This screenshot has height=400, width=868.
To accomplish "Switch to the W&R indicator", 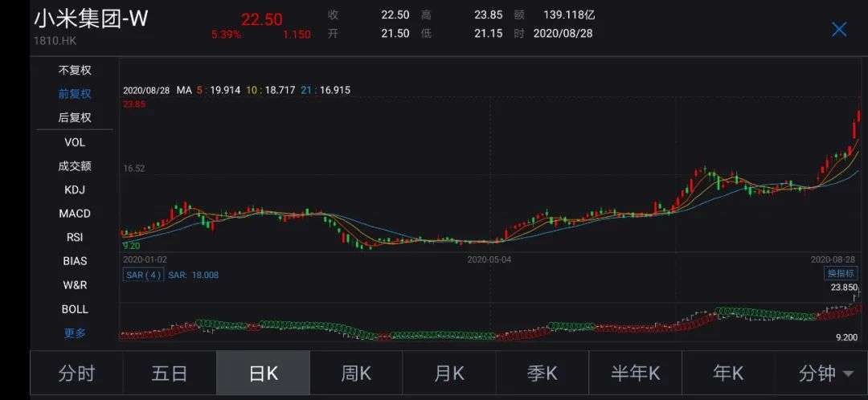I will [x=75, y=285].
